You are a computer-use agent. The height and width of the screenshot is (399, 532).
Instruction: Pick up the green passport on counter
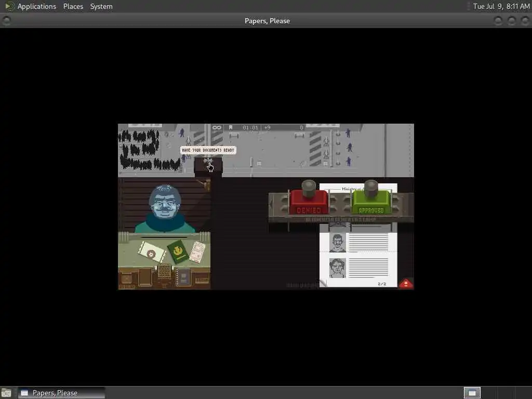click(x=178, y=251)
